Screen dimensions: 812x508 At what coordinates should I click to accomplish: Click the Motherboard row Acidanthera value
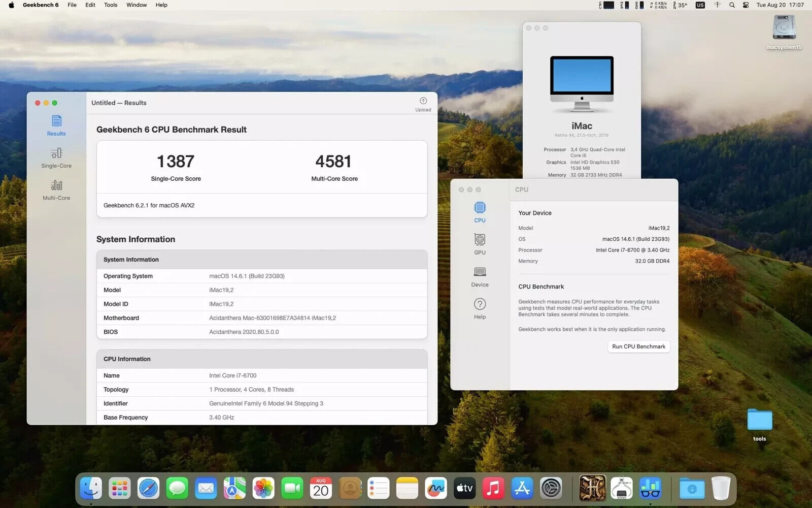pos(273,318)
